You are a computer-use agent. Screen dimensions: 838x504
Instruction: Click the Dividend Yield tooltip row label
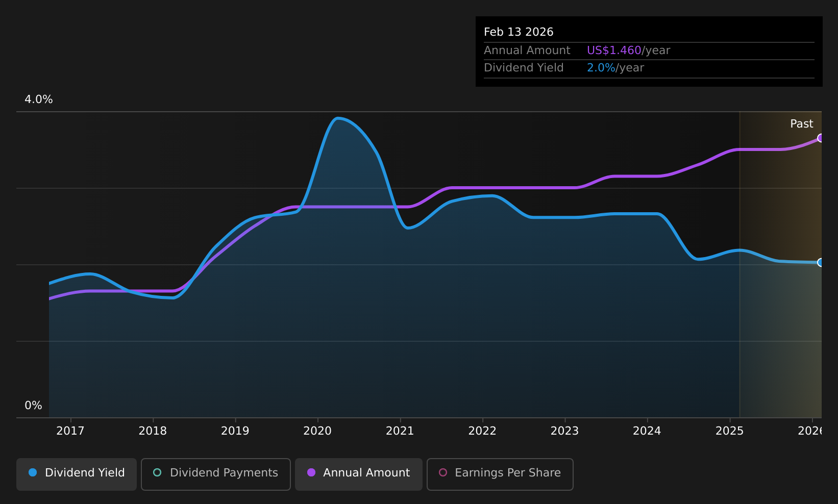point(524,68)
